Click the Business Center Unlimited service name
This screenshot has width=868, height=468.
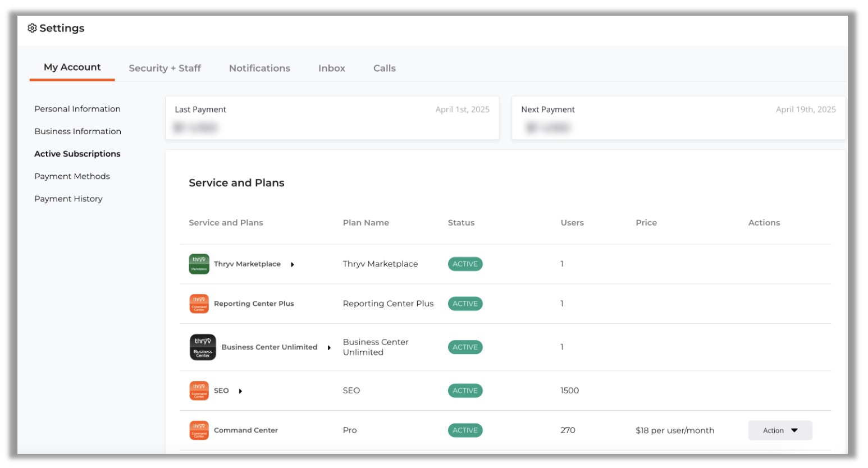[269, 347]
